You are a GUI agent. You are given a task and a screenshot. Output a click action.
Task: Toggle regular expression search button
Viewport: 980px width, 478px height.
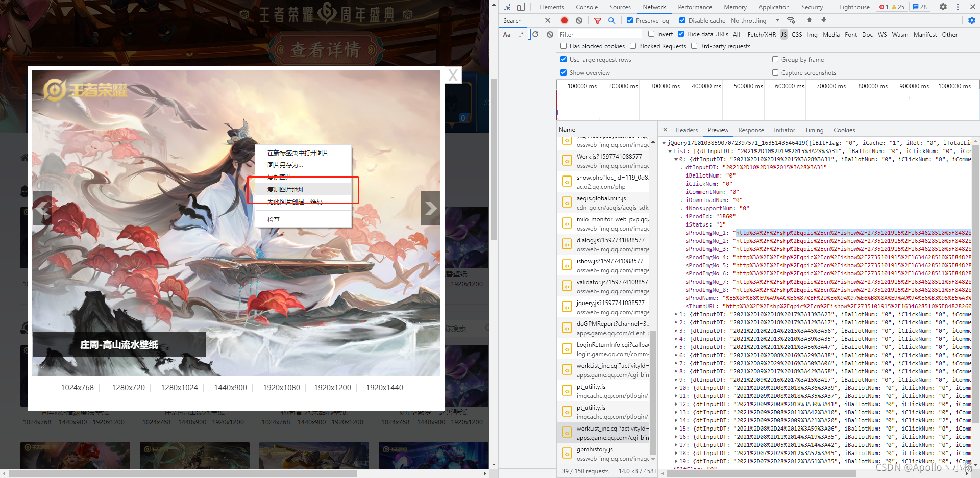point(521,34)
